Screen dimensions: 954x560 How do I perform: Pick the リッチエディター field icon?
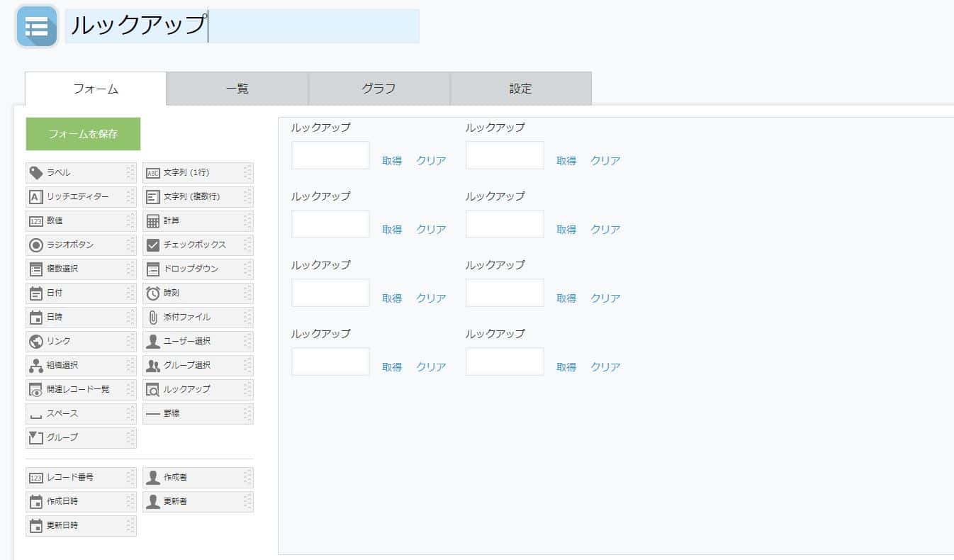35,197
